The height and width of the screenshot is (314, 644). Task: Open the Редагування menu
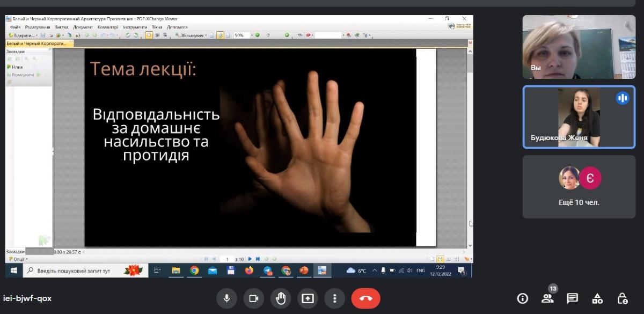[38, 27]
